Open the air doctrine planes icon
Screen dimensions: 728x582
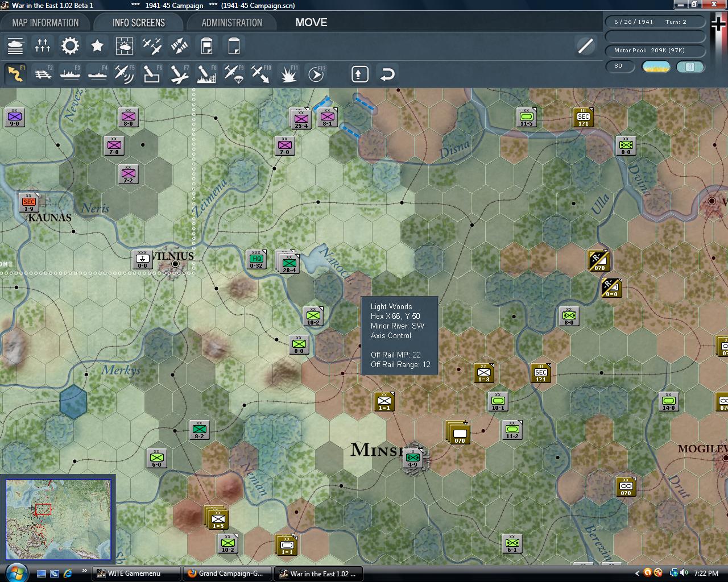point(152,45)
